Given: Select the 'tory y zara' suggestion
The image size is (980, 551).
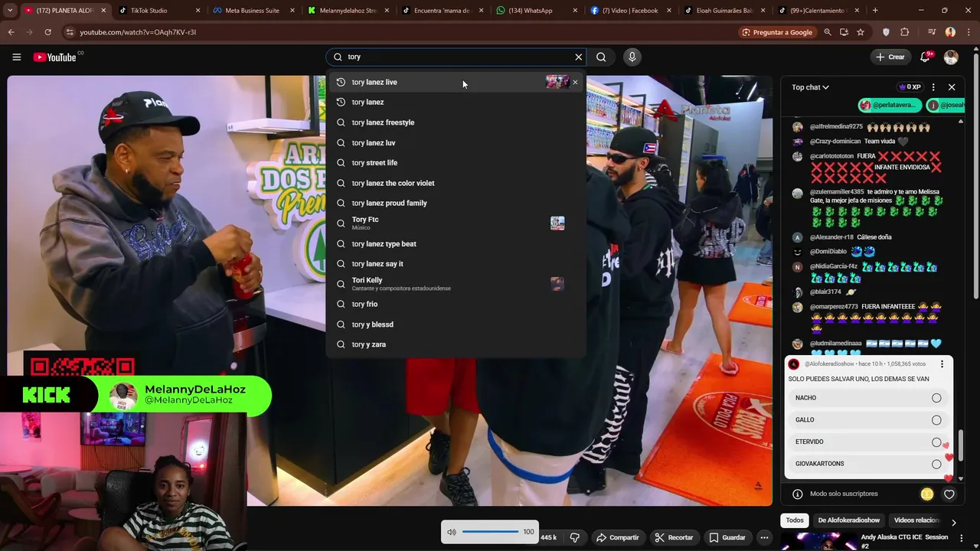Looking at the screenshot, I should click(456, 344).
